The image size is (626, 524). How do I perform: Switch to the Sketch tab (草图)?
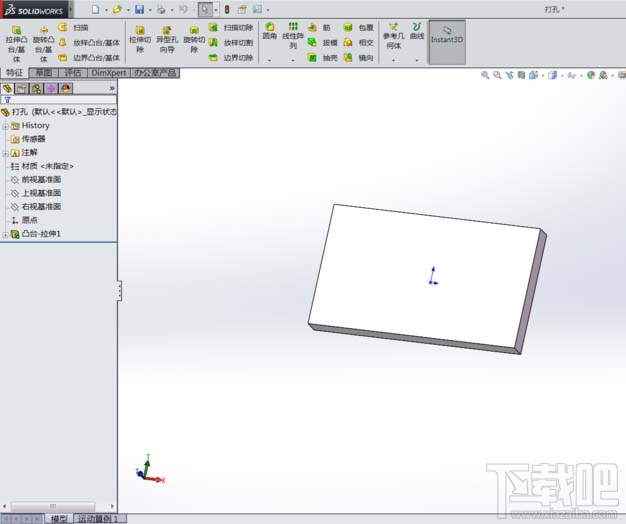[44, 73]
